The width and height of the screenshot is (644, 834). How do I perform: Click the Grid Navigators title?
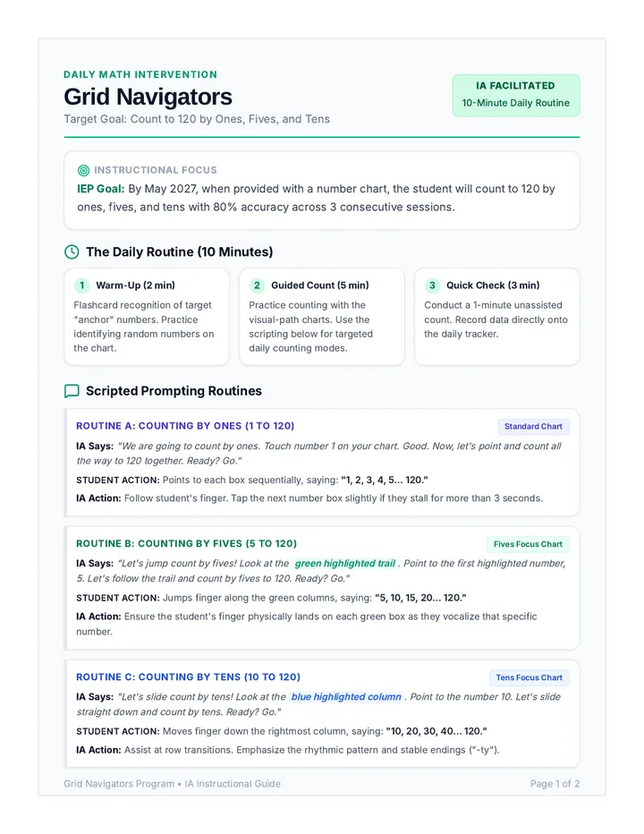(148, 97)
